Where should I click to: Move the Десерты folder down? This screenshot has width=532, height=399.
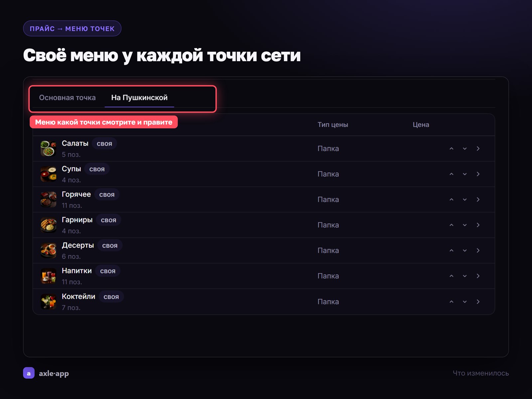[x=465, y=250]
